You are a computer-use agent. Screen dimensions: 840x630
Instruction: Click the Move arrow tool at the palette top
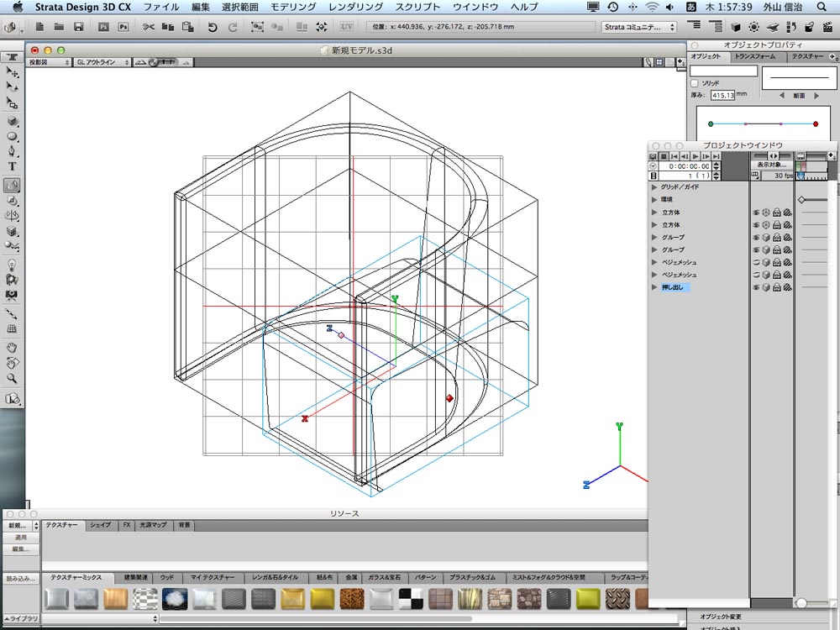12,71
